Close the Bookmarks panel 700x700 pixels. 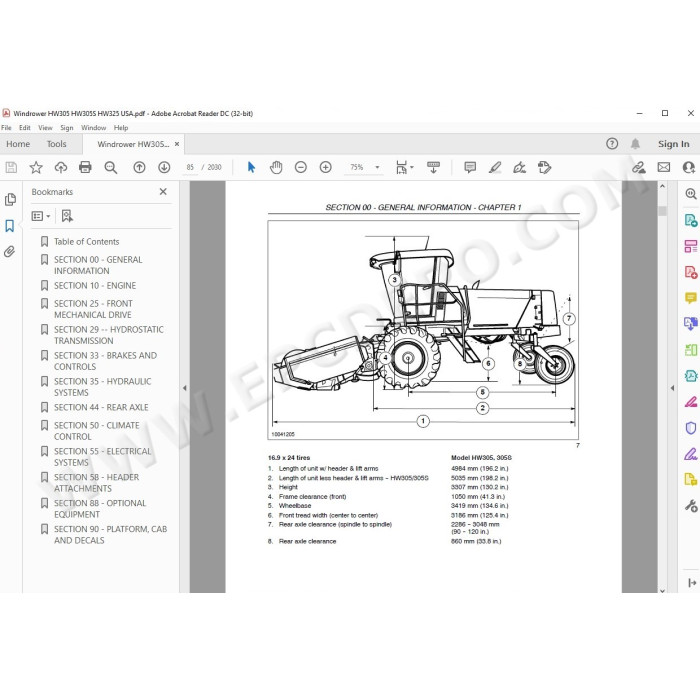163,192
